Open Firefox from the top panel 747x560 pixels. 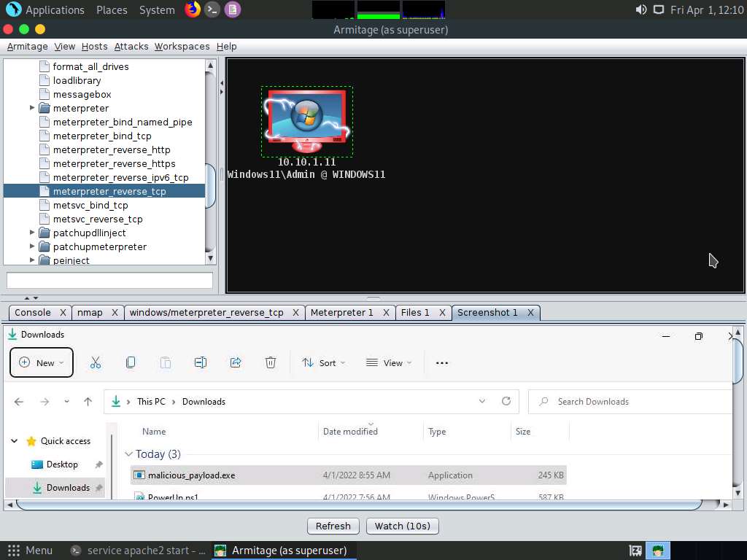point(193,9)
